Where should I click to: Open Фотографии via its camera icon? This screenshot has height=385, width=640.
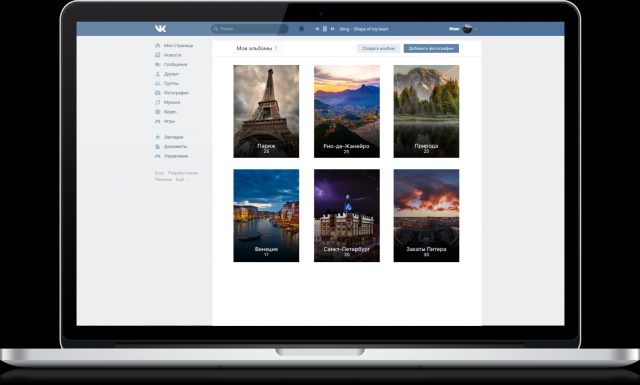tap(158, 93)
